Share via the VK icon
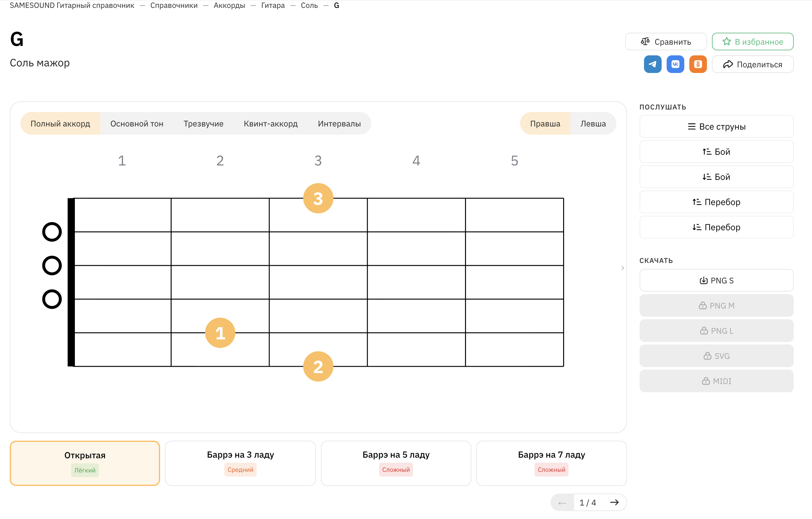The image size is (812, 519). 675,64
